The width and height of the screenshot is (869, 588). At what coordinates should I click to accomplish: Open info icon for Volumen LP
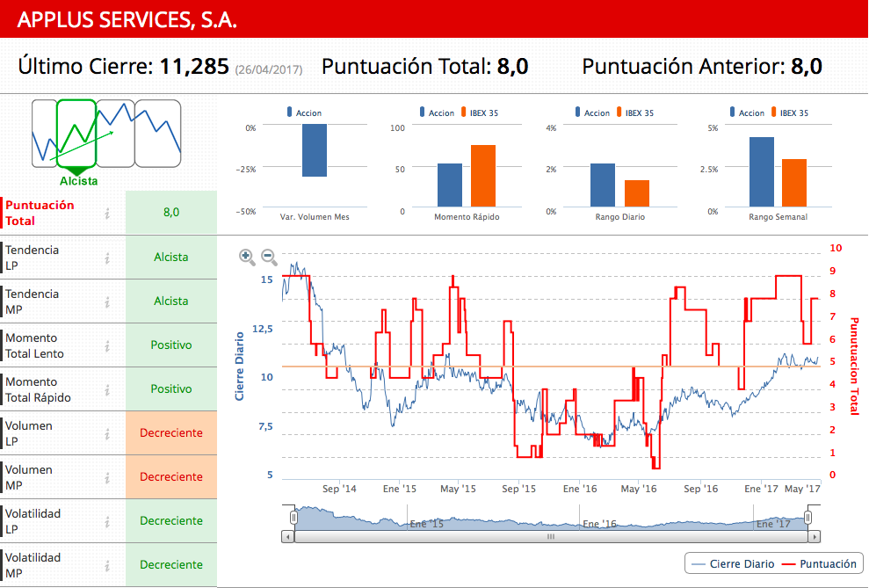[x=107, y=433]
